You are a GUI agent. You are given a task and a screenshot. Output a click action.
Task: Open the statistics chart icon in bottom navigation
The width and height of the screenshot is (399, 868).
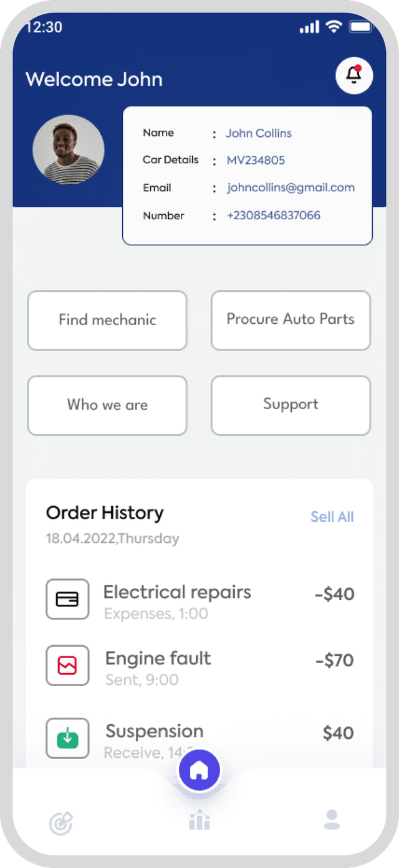[199, 819]
